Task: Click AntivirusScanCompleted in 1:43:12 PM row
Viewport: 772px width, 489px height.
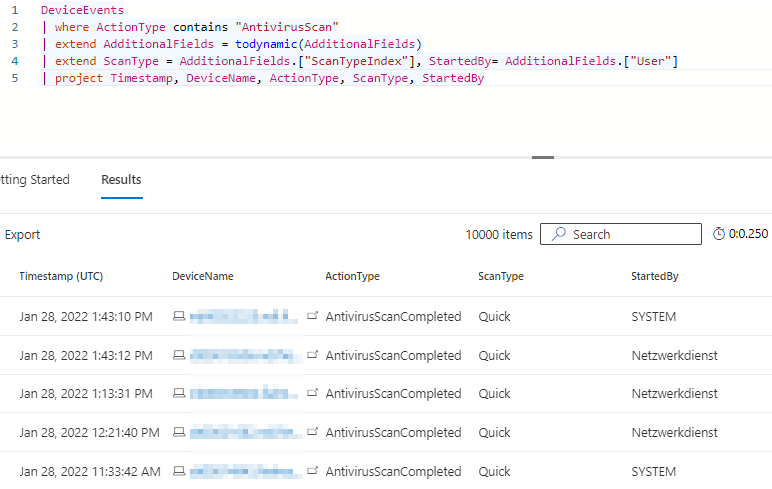Action: click(393, 355)
